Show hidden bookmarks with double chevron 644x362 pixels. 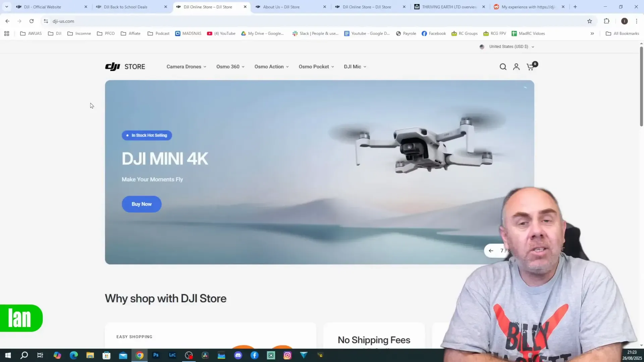click(x=592, y=34)
